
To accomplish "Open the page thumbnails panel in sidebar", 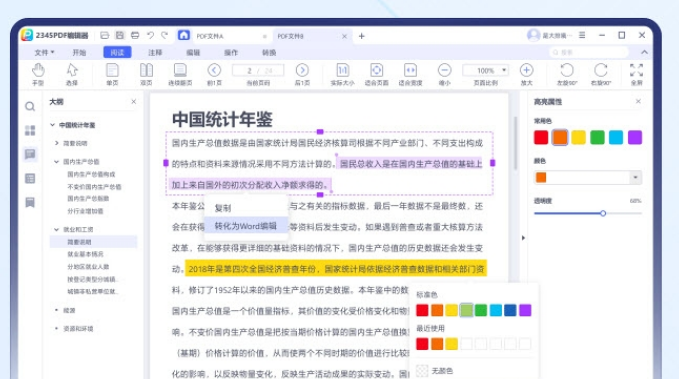I will click(30, 130).
